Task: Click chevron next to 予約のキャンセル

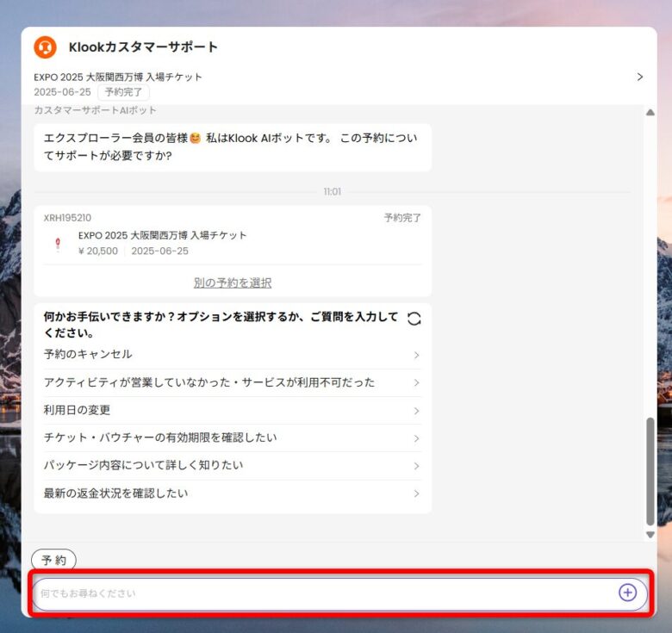Action: coord(416,355)
